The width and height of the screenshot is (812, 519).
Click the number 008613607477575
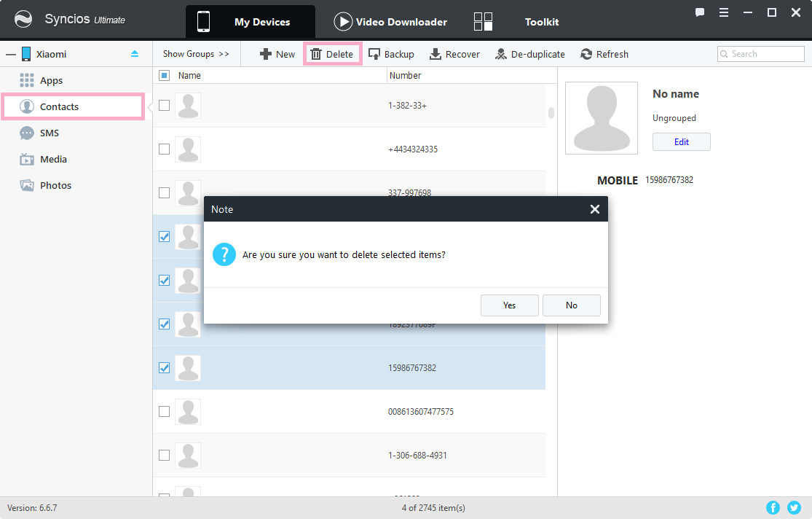420,412
